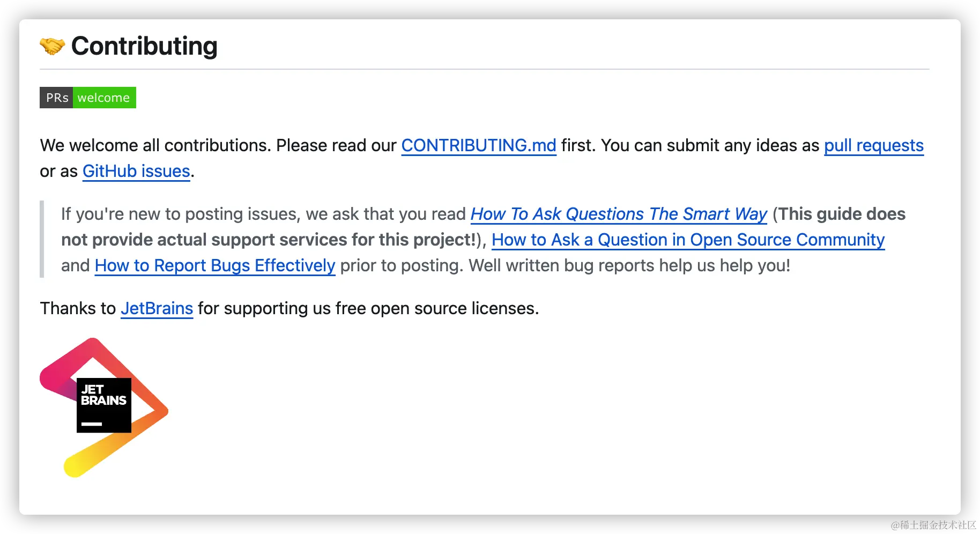Click the JetBrains logo image

pos(104,407)
